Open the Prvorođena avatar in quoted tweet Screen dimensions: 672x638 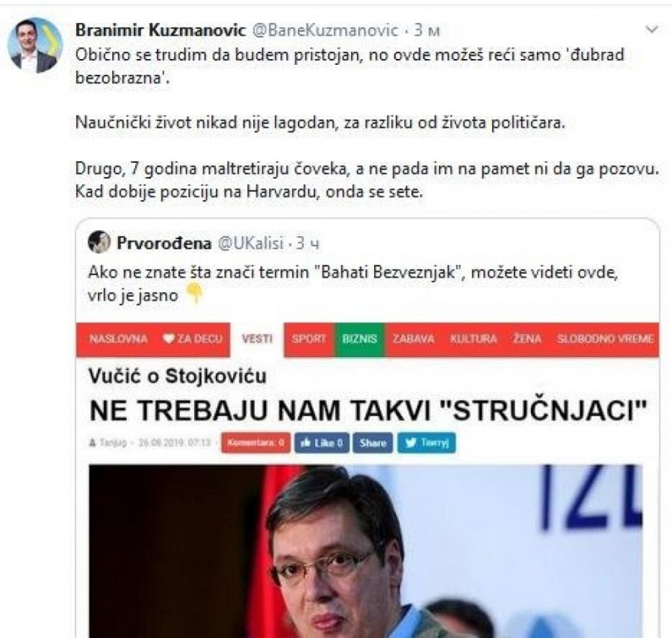99,242
